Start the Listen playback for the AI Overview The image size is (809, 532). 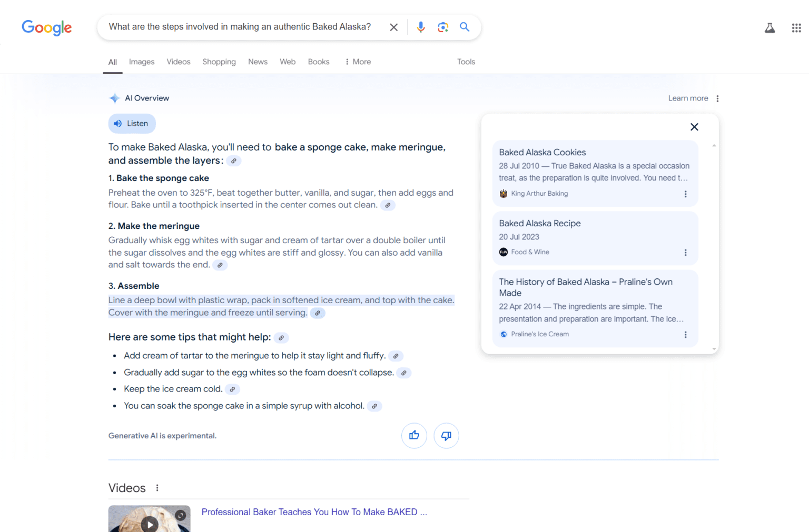click(x=132, y=123)
